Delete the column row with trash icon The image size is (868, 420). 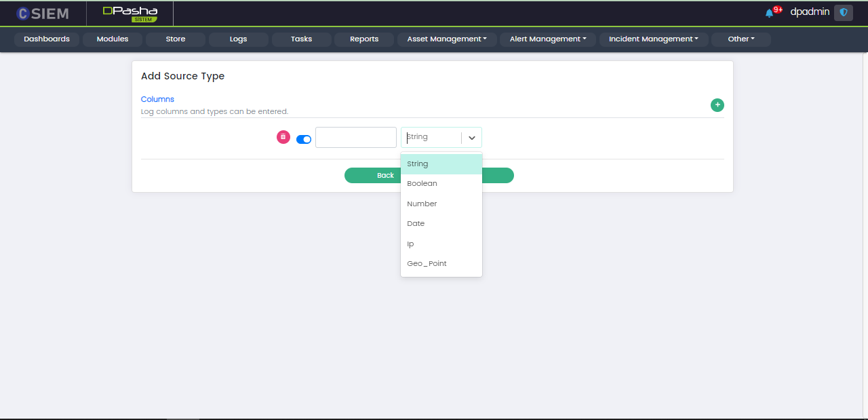(283, 137)
